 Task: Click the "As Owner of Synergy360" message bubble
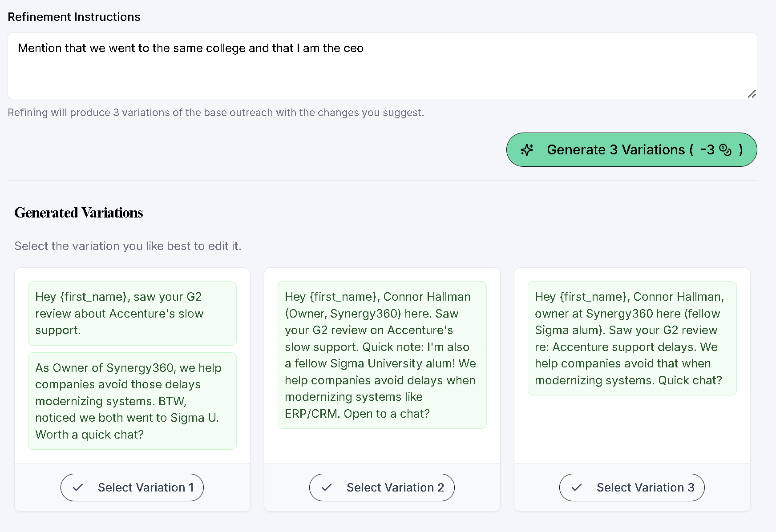click(x=132, y=401)
